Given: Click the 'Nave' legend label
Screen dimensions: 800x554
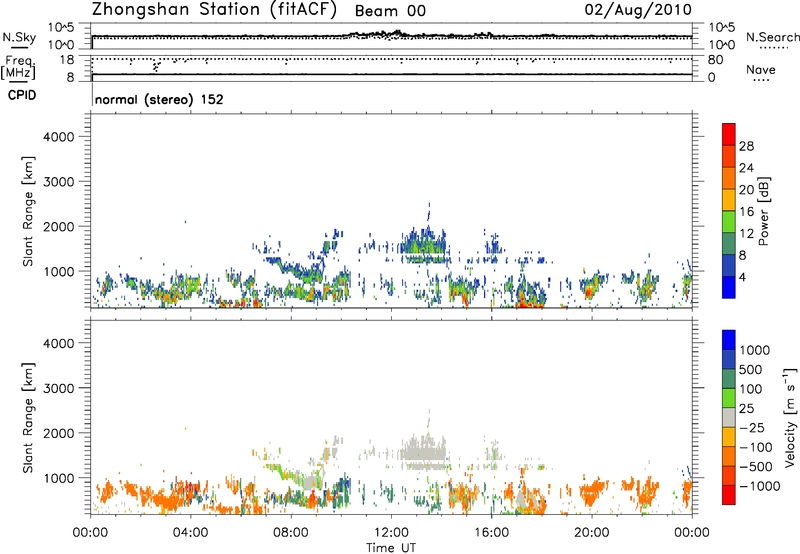Looking at the screenshot, I should pos(761,70).
